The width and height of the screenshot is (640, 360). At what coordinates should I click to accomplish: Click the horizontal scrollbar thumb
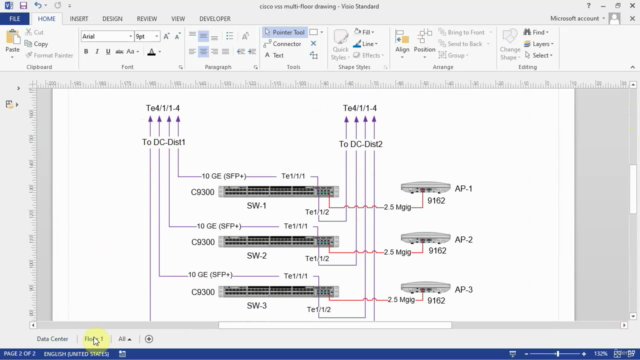[335, 325]
